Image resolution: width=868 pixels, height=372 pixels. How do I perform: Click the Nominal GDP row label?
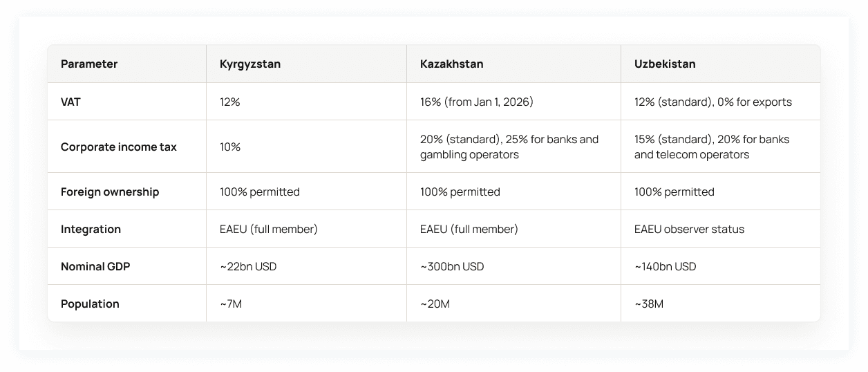pyautogui.click(x=95, y=266)
